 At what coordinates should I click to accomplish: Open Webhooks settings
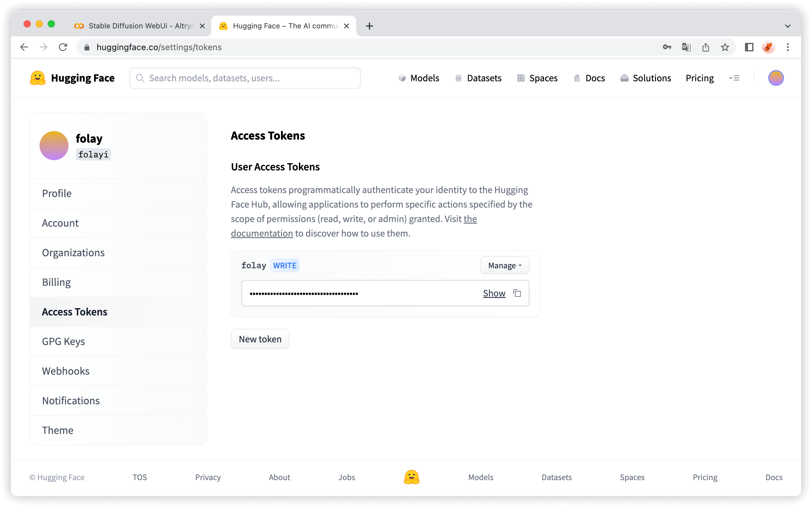(x=118, y=371)
